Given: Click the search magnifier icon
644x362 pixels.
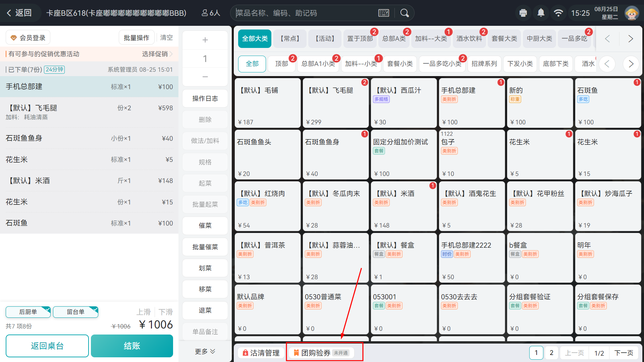Looking at the screenshot, I should (405, 13).
